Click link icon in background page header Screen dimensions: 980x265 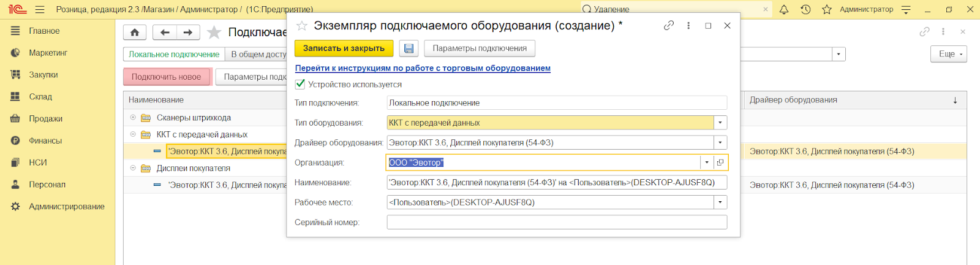(x=925, y=31)
